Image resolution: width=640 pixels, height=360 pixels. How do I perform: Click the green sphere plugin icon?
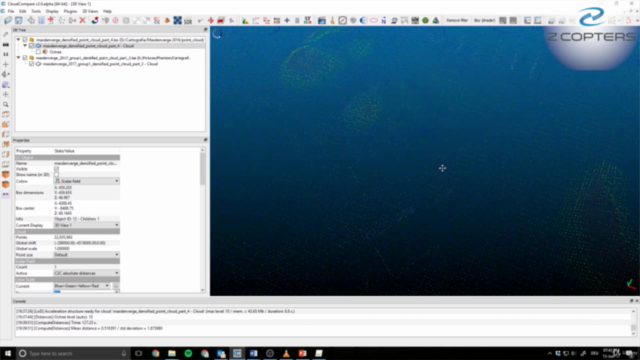425,20
